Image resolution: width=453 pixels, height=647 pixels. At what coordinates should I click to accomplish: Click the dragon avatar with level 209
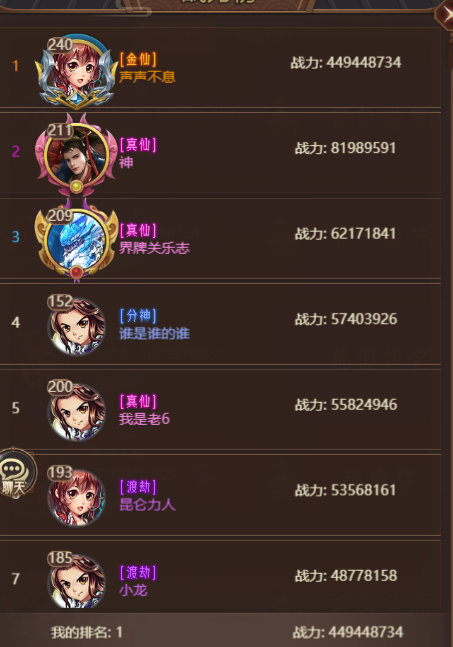point(76,241)
